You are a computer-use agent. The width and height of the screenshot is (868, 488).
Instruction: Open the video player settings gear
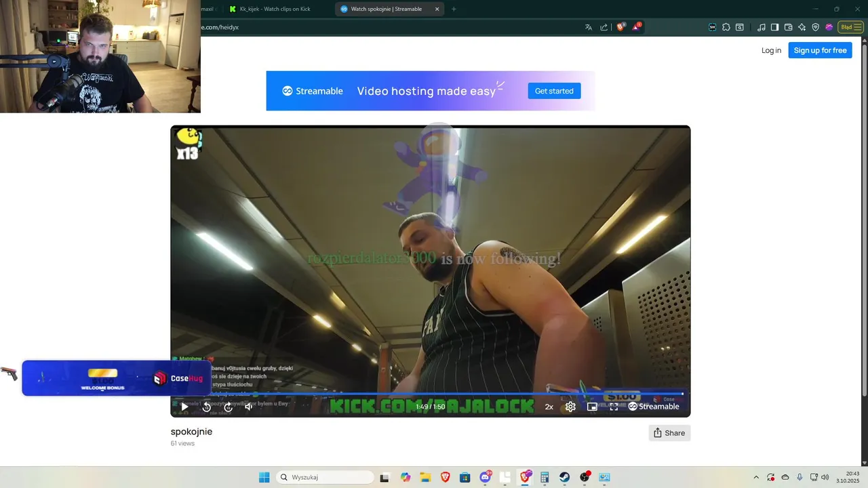(x=570, y=407)
